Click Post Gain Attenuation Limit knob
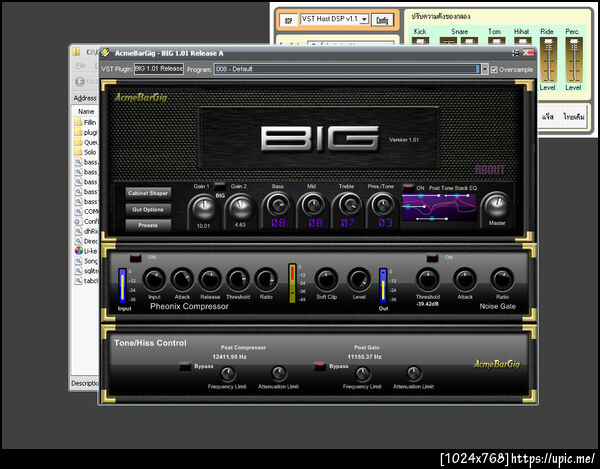The image size is (600, 469). (414, 373)
